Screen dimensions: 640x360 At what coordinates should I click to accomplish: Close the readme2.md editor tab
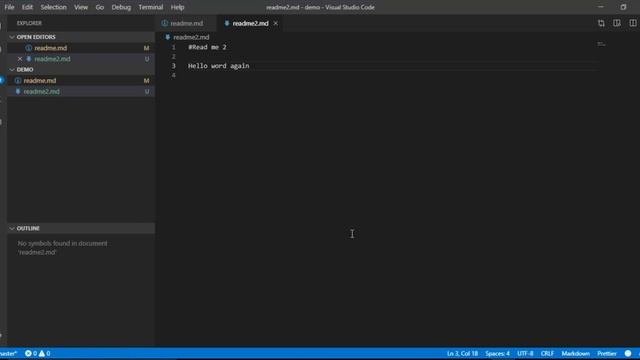(276, 23)
